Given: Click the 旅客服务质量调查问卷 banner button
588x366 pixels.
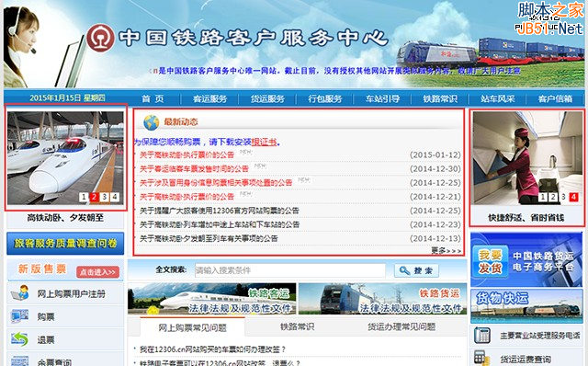Looking at the screenshot, I should click(65, 244).
